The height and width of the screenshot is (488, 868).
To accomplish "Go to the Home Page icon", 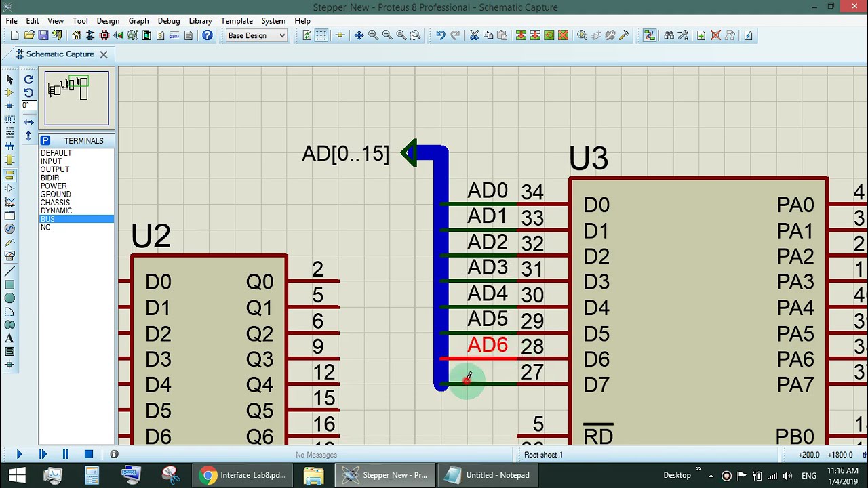I will 76,35.
